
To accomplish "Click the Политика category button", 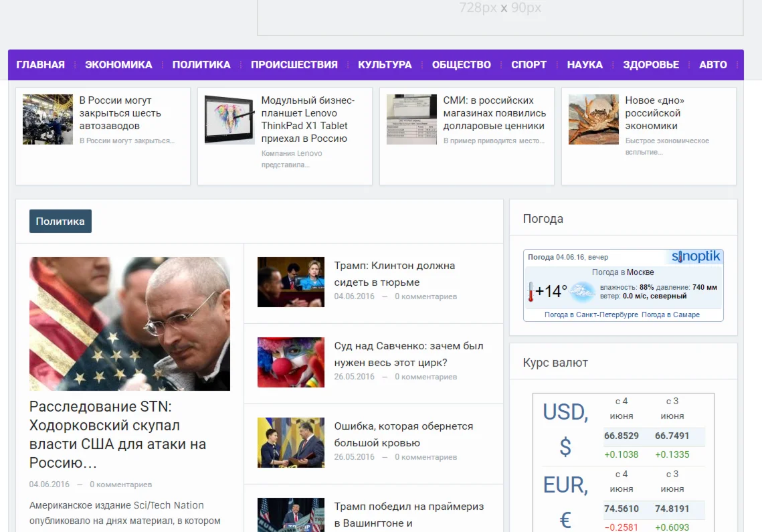I will point(60,221).
